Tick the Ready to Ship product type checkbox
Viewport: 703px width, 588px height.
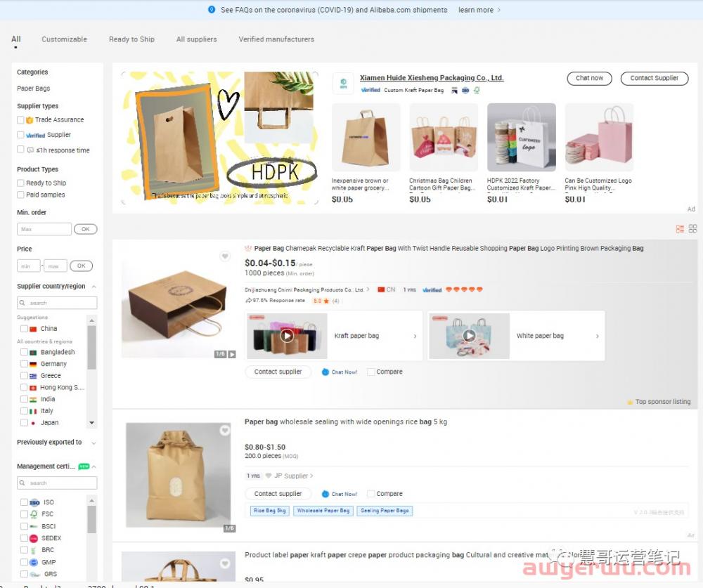20,183
